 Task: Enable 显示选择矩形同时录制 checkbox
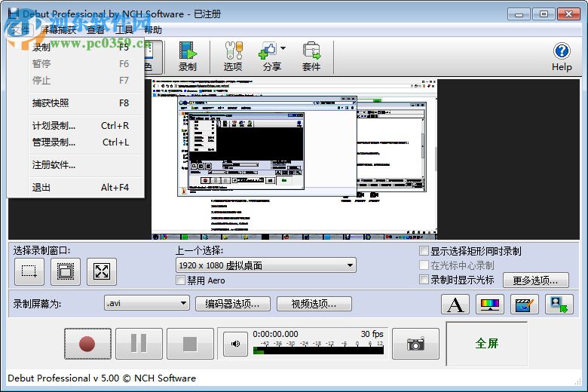pyautogui.click(x=424, y=251)
